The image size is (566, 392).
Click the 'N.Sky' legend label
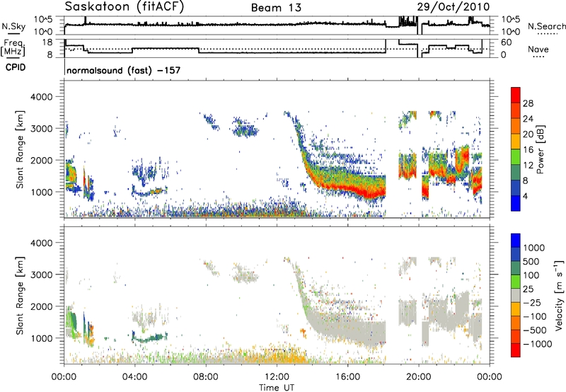pyautogui.click(x=13, y=26)
